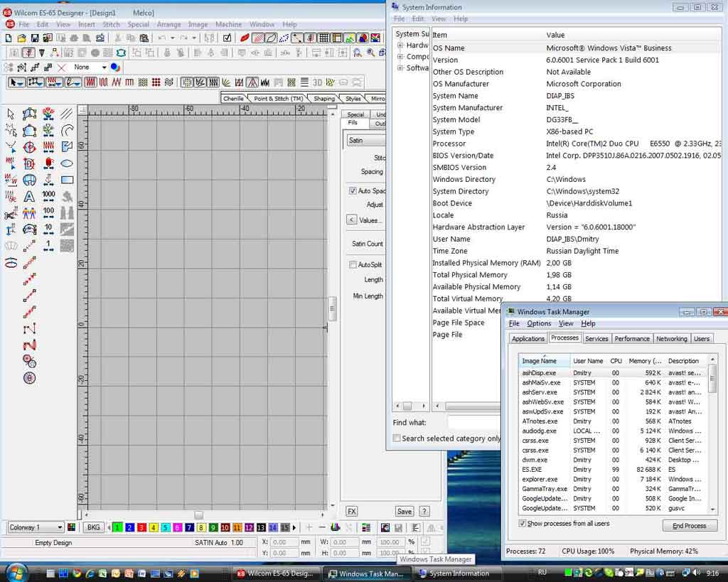This screenshot has height=582, width=728.
Task: Click the Save disk icon in toolbar
Action: coord(36,38)
